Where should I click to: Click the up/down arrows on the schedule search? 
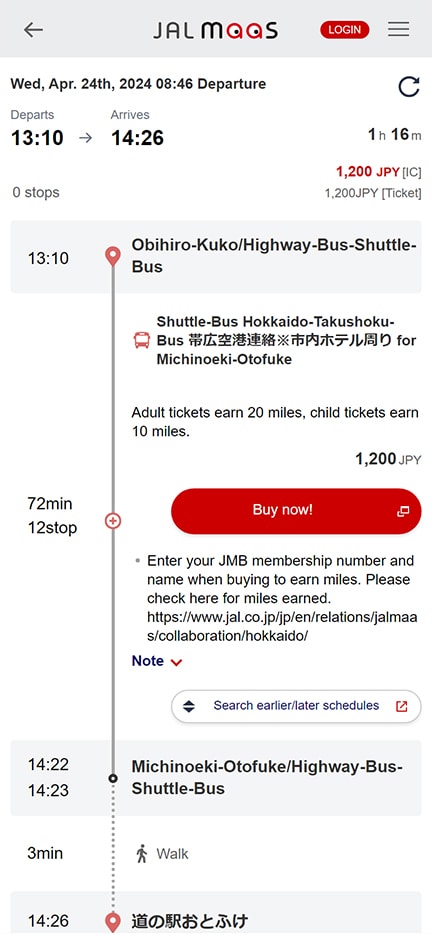click(x=189, y=706)
